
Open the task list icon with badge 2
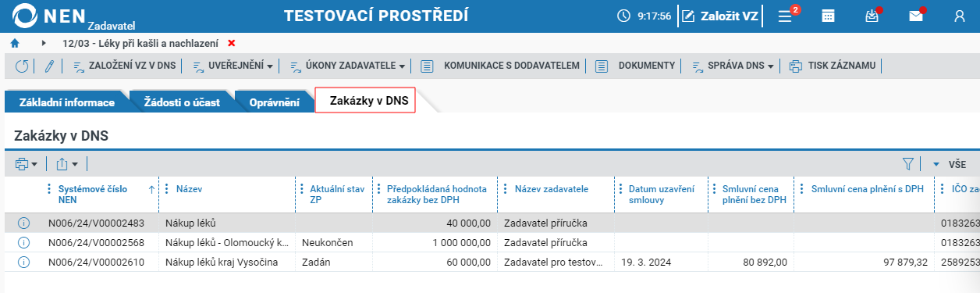tap(786, 16)
